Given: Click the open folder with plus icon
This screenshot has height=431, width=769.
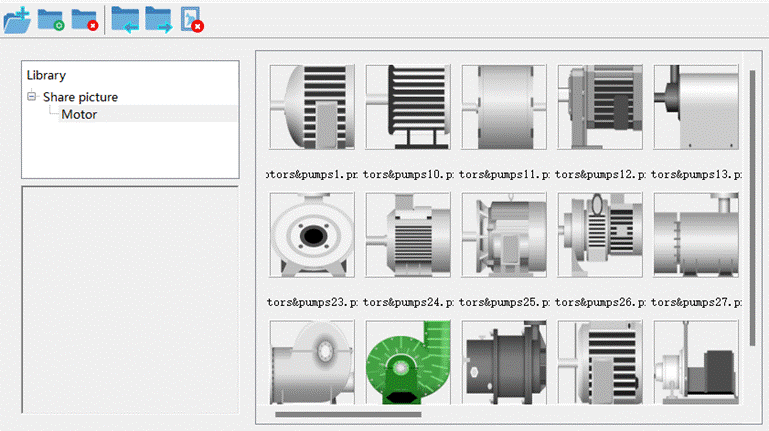Looking at the screenshot, I should pos(17,19).
